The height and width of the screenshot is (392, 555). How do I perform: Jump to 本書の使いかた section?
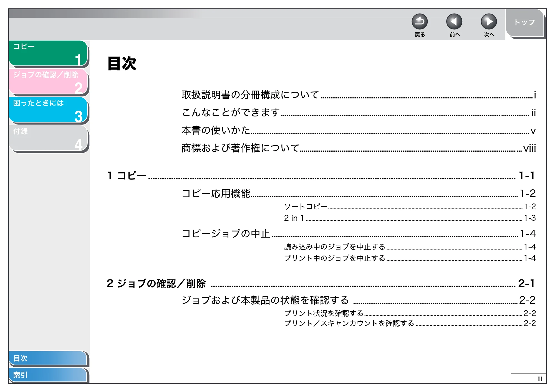(359, 131)
